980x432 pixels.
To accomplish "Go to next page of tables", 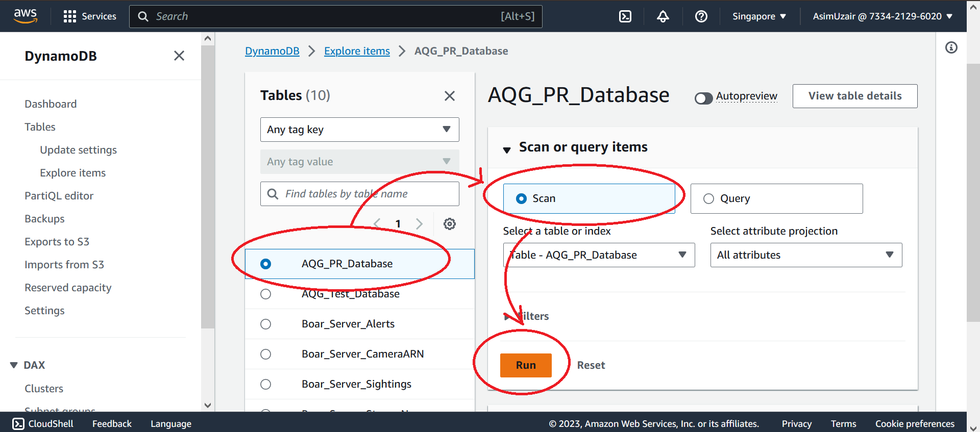I will 420,223.
